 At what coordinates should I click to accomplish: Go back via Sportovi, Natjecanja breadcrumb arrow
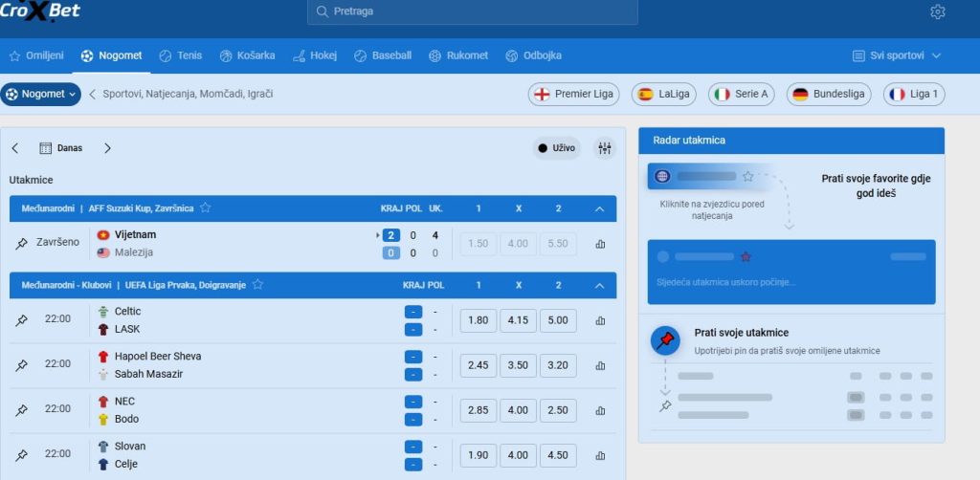93,95
